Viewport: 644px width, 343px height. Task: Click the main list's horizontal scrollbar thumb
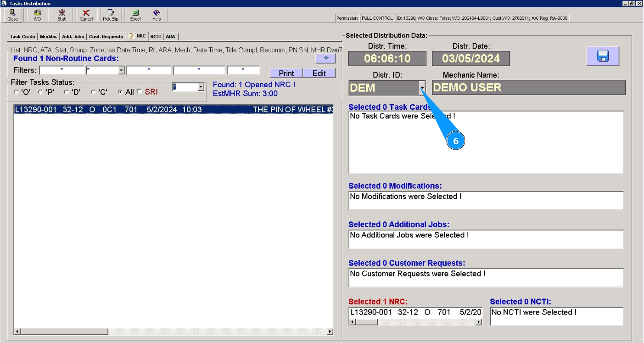coord(64,332)
